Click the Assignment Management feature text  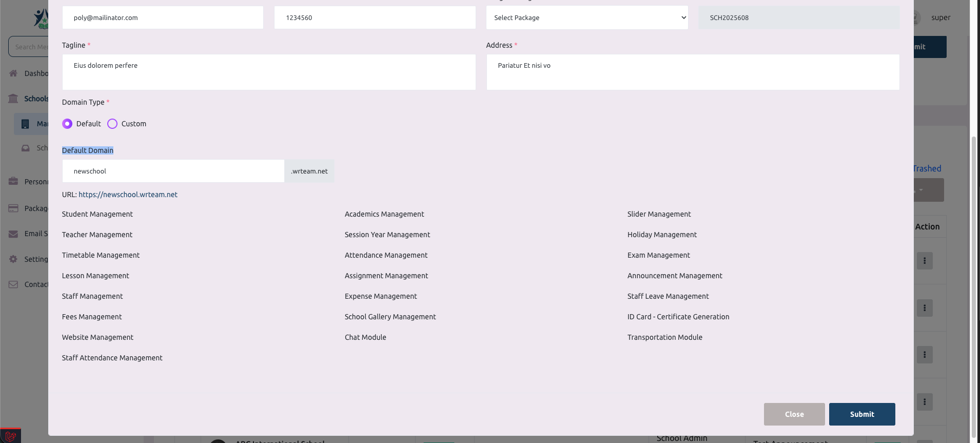click(386, 276)
